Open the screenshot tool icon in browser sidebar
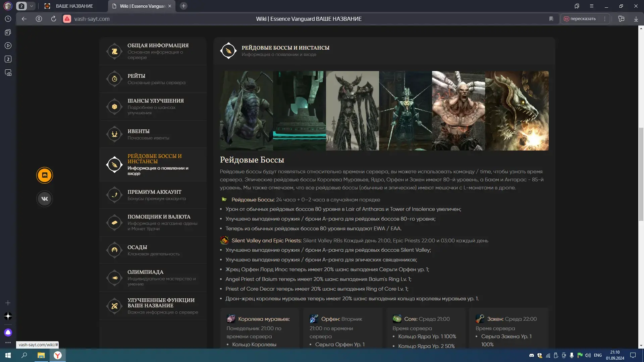 (x=8, y=72)
